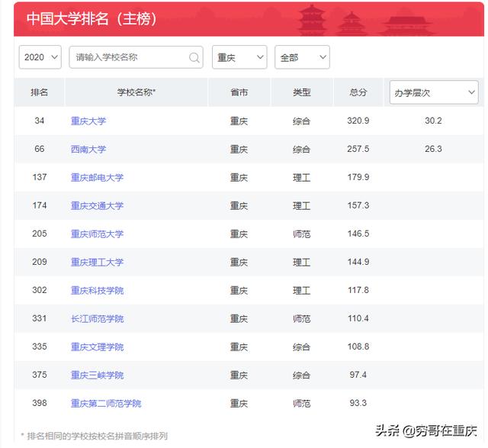The image size is (488, 448).
Task: Click rank number 137
Action: pos(39,177)
